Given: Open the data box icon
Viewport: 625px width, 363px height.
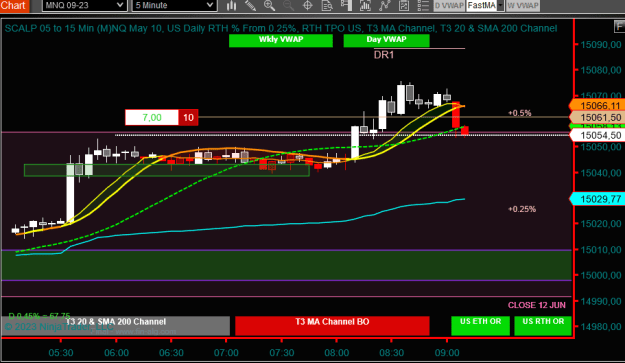Looking at the screenshot, I should pos(327,5).
